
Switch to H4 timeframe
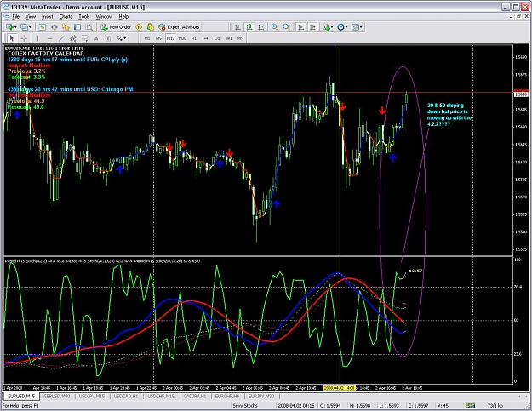[205, 38]
